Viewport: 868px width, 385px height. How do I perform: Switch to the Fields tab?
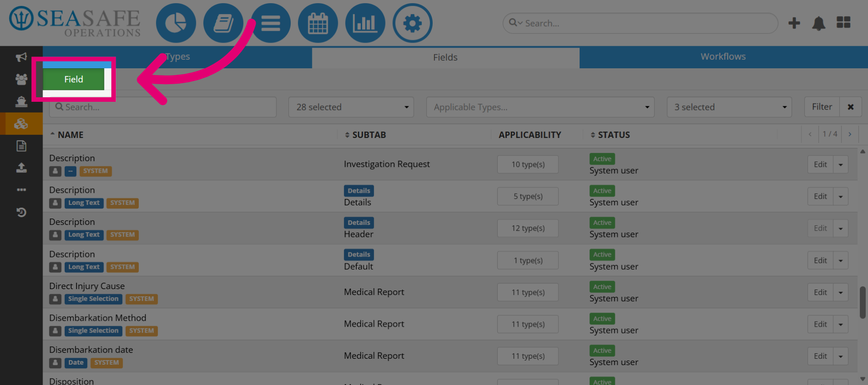tap(445, 57)
